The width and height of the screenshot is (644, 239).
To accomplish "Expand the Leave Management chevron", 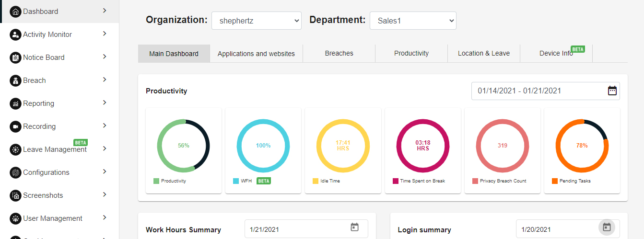I will click(x=105, y=148).
